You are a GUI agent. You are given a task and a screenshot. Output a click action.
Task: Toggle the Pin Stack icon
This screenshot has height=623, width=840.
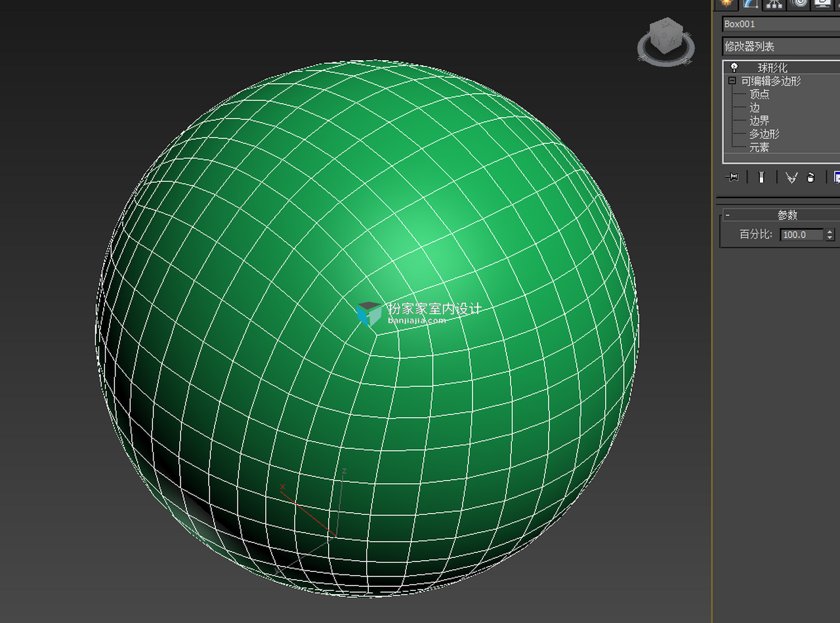(x=732, y=177)
